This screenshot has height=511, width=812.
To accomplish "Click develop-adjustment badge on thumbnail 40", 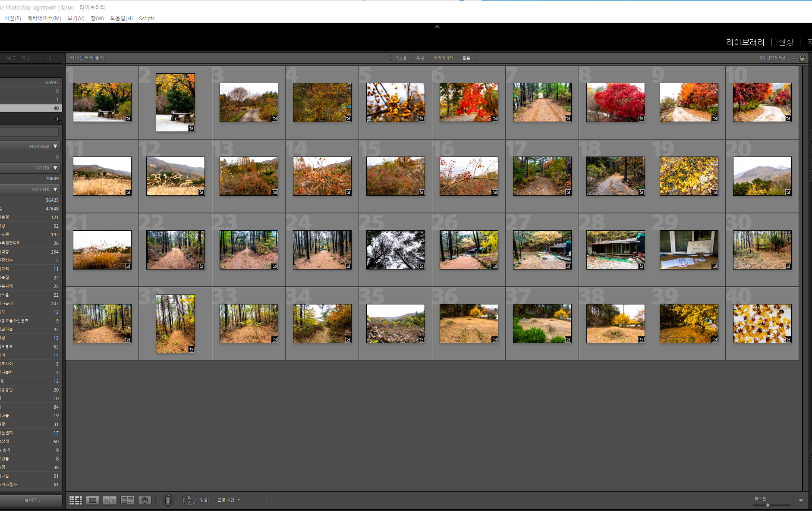I will (x=788, y=340).
